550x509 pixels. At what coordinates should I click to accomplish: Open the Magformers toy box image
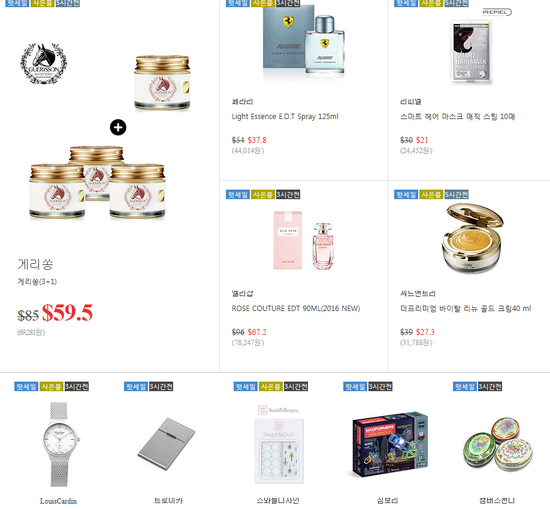tap(389, 445)
